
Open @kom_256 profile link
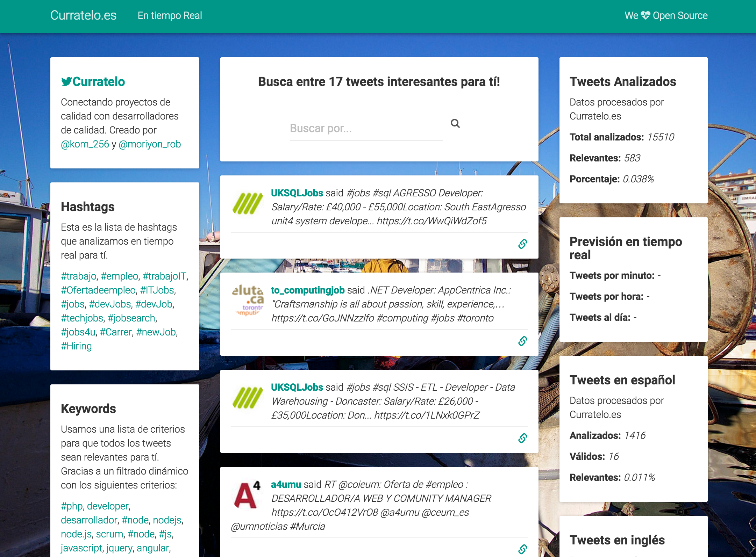(x=85, y=144)
